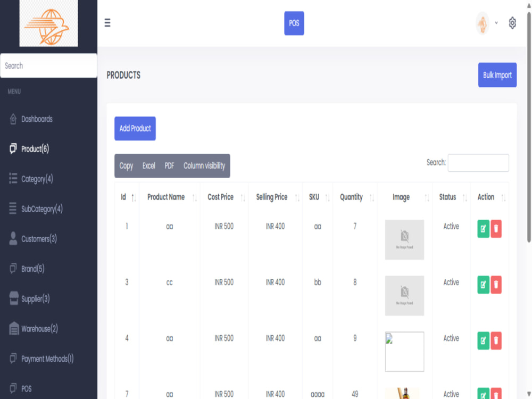Delete product with Id 3

[496, 285]
